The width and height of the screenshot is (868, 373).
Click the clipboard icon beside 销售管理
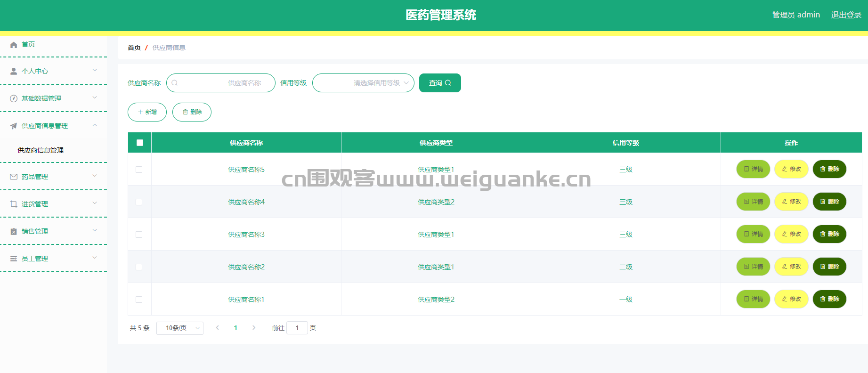pos(14,231)
